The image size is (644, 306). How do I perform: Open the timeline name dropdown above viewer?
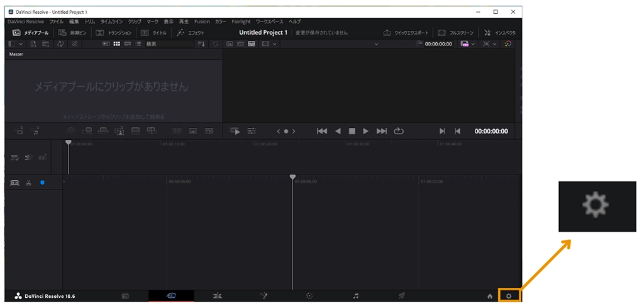(377, 43)
